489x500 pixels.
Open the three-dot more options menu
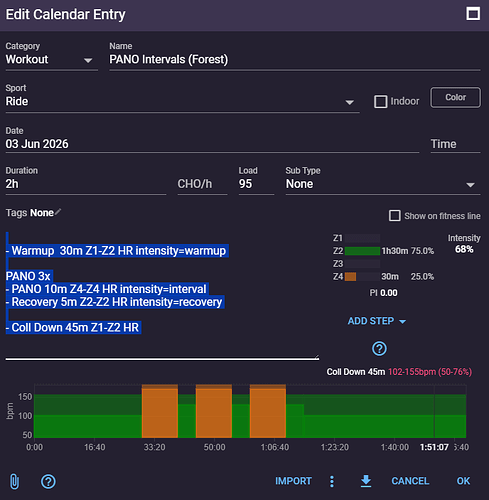coord(332,481)
